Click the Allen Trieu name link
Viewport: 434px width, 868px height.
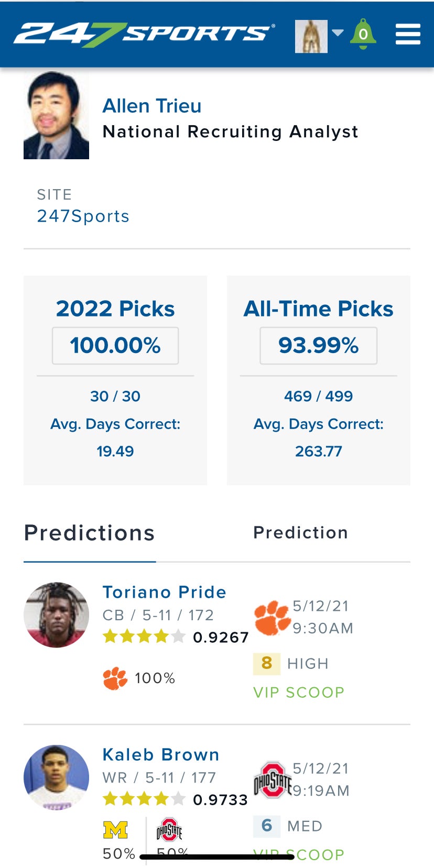click(152, 106)
